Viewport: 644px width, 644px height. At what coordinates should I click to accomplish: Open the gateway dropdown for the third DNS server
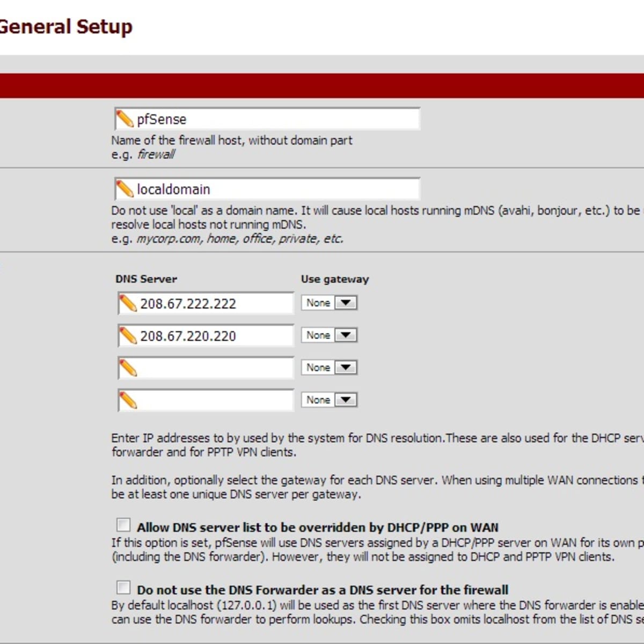pyautogui.click(x=345, y=367)
